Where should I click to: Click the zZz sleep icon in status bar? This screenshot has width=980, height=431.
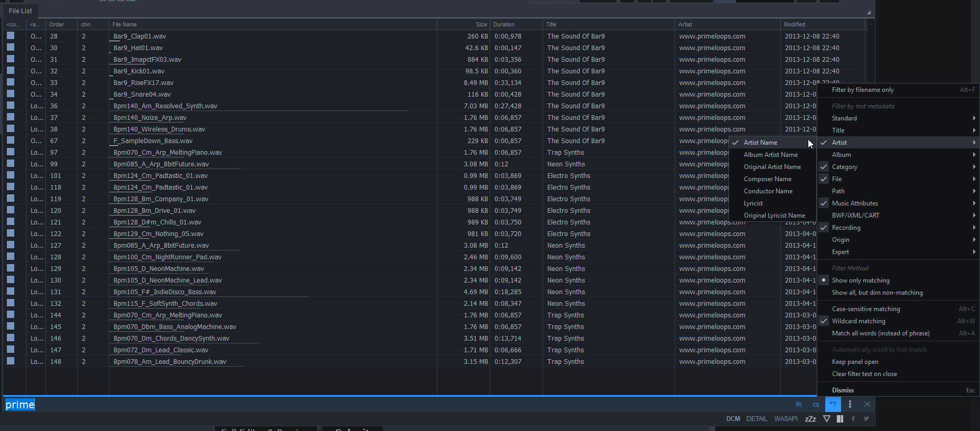click(810, 419)
